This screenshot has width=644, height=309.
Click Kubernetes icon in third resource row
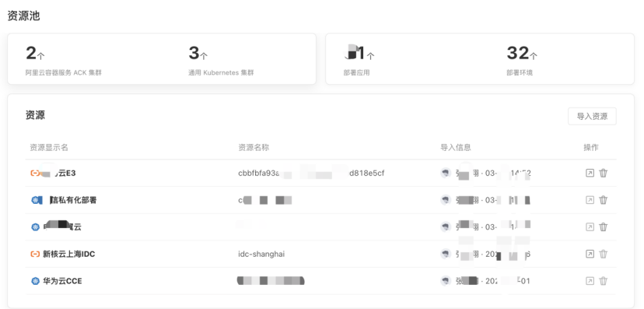(35, 226)
